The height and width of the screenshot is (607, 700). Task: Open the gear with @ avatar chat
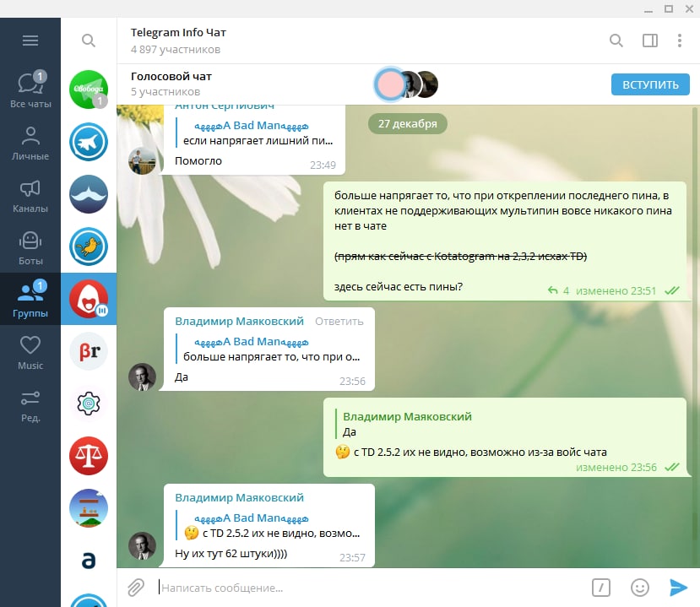point(89,404)
